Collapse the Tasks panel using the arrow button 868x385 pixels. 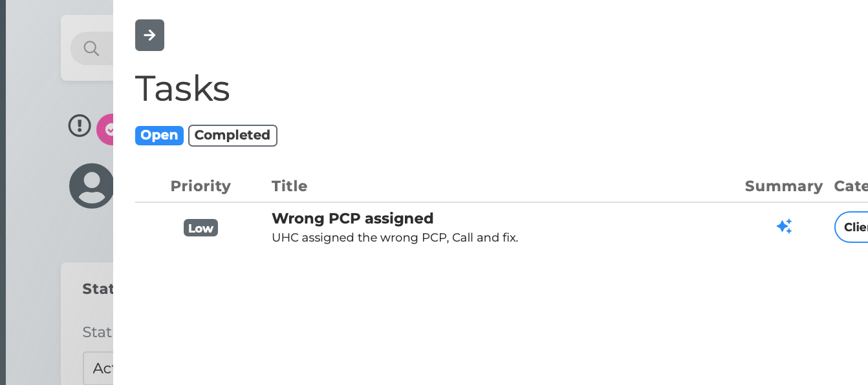pos(149,35)
